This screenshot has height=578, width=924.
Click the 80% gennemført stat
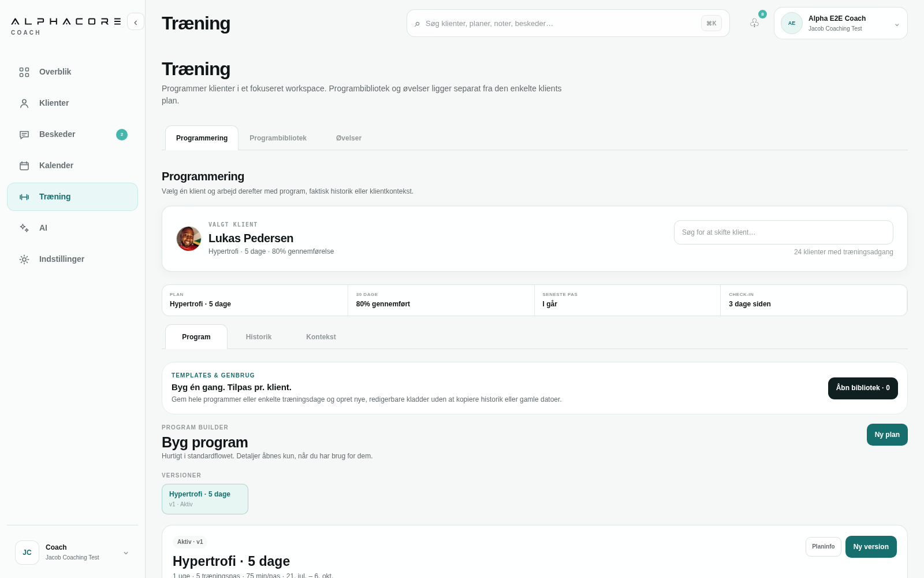[441, 300]
